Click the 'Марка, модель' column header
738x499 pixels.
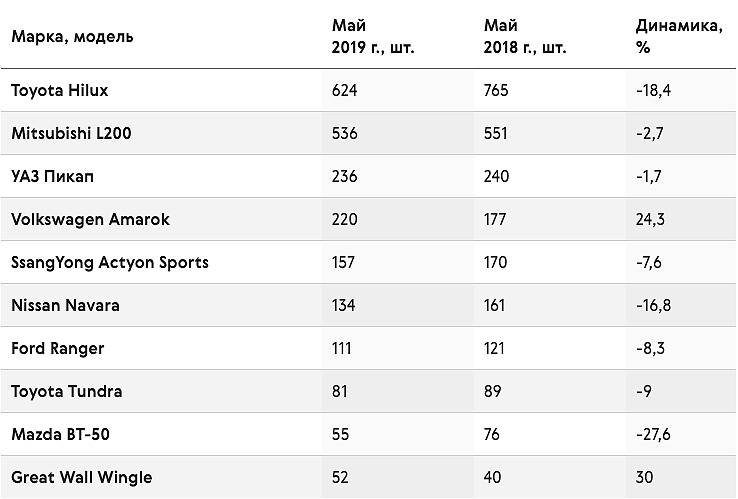click(72, 37)
